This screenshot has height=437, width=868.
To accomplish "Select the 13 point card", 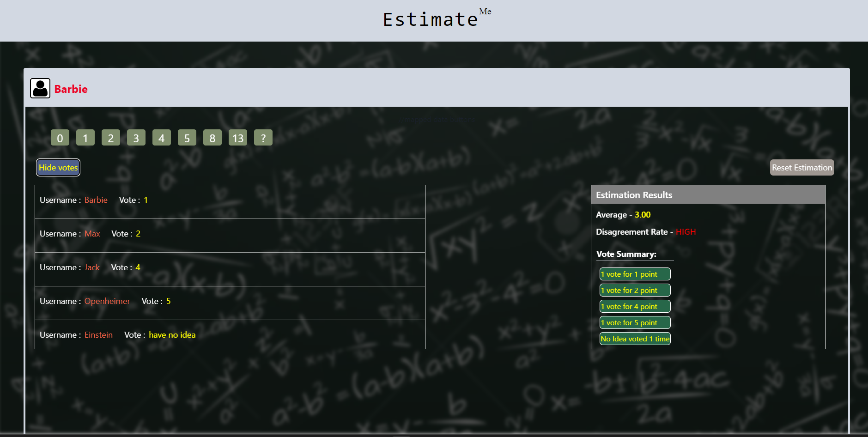I will 238,138.
